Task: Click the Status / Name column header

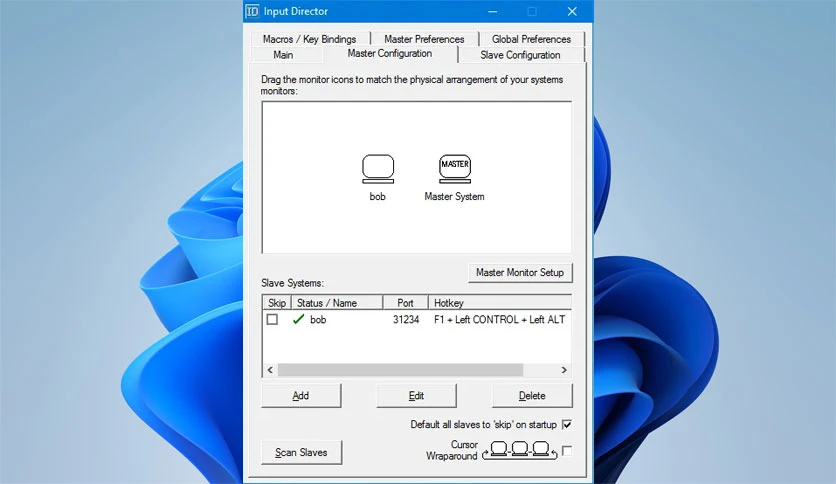Action: pos(337,303)
